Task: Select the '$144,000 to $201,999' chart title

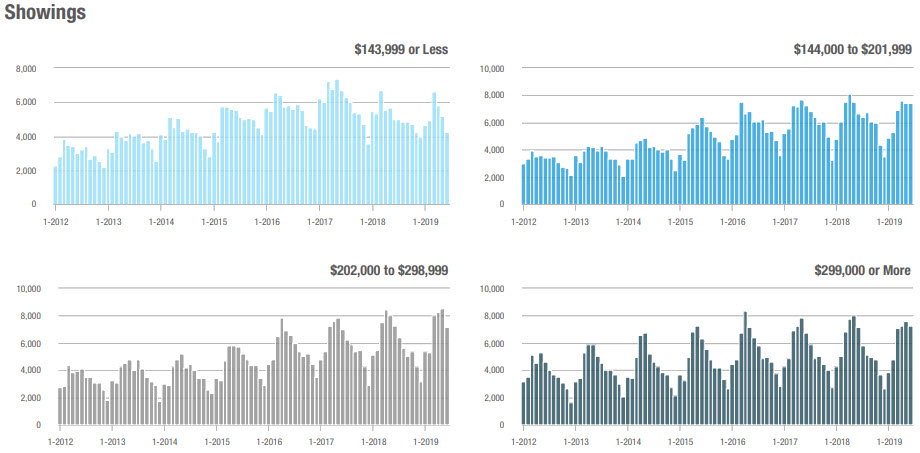Action: tap(853, 49)
